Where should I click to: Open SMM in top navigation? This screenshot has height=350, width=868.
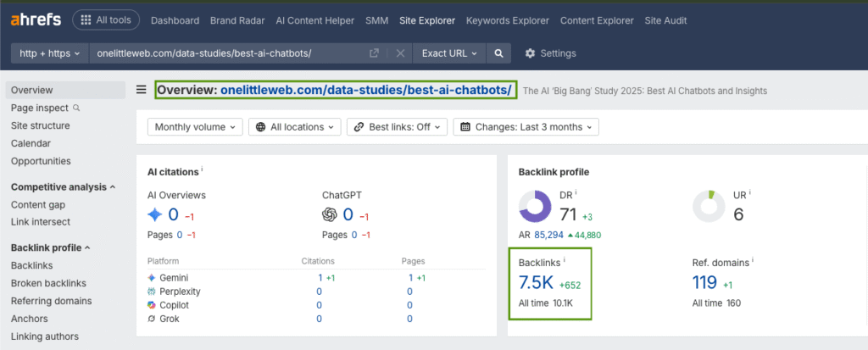(x=376, y=20)
